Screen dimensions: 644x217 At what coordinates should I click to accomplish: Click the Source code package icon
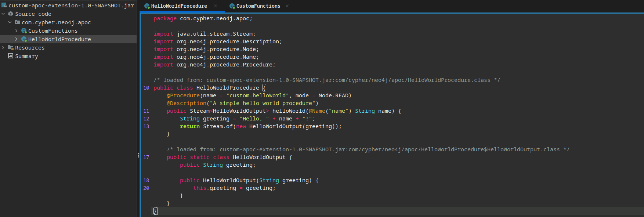11,14
